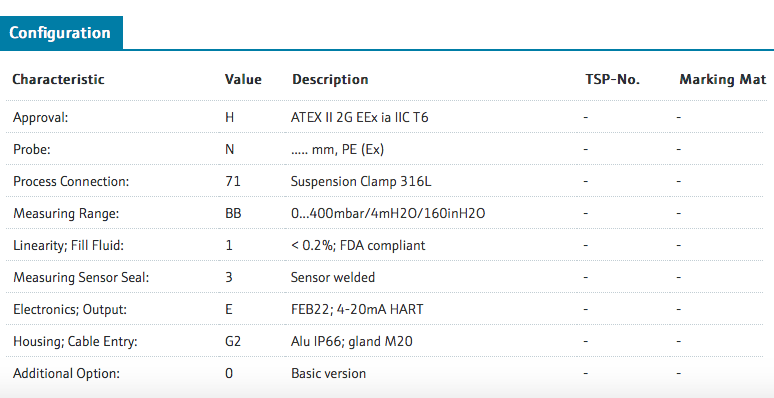This screenshot has height=398, width=774.
Task: Click the FEB22; 4-20mA HART description
Action: (x=357, y=310)
